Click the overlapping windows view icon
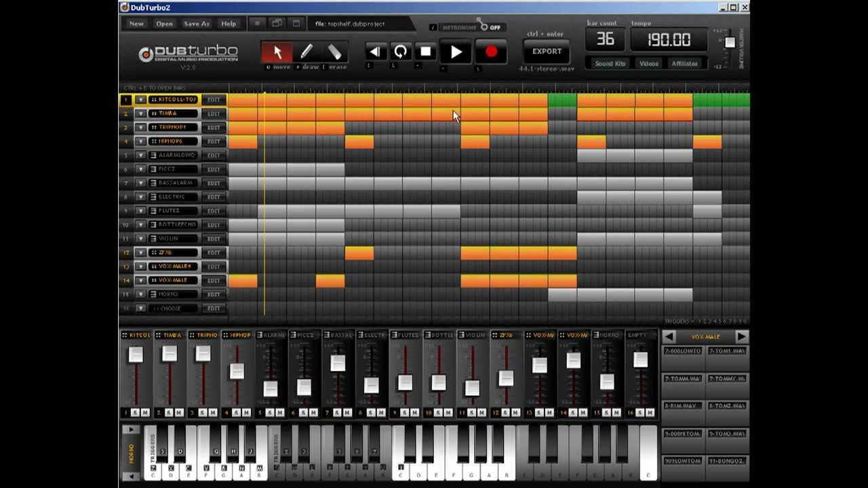This screenshot has width=868, height=488. coord(277,24)
